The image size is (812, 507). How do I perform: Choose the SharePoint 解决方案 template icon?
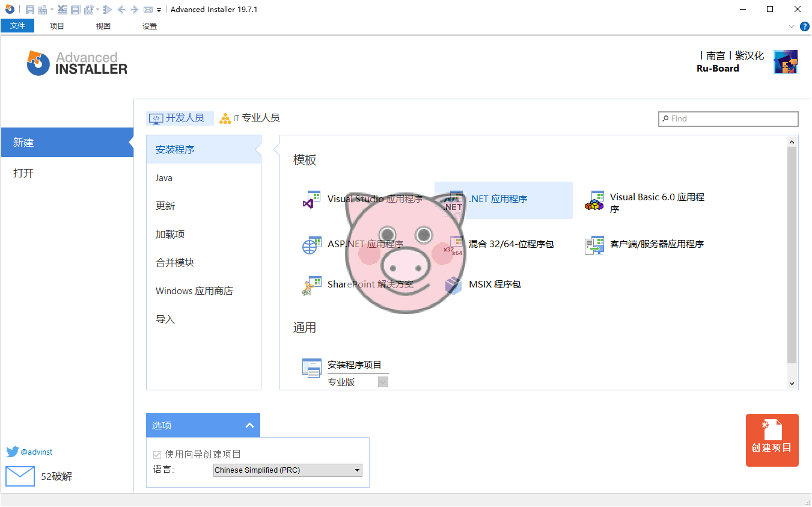click(311, 285)
